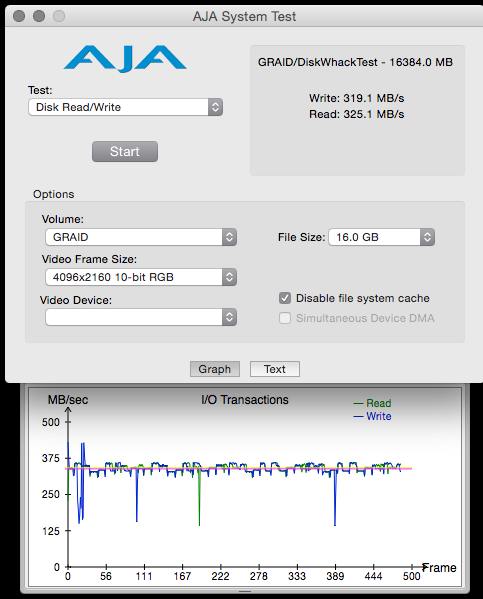
Task: Click the Read: 325.1 MB/s result
Action: pyautogui.click(x=357, y=114)
